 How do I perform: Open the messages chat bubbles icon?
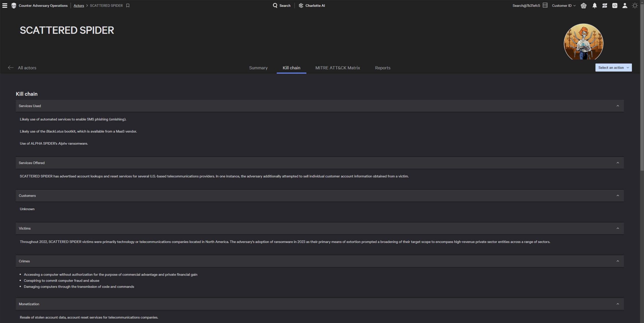(605, 6)
